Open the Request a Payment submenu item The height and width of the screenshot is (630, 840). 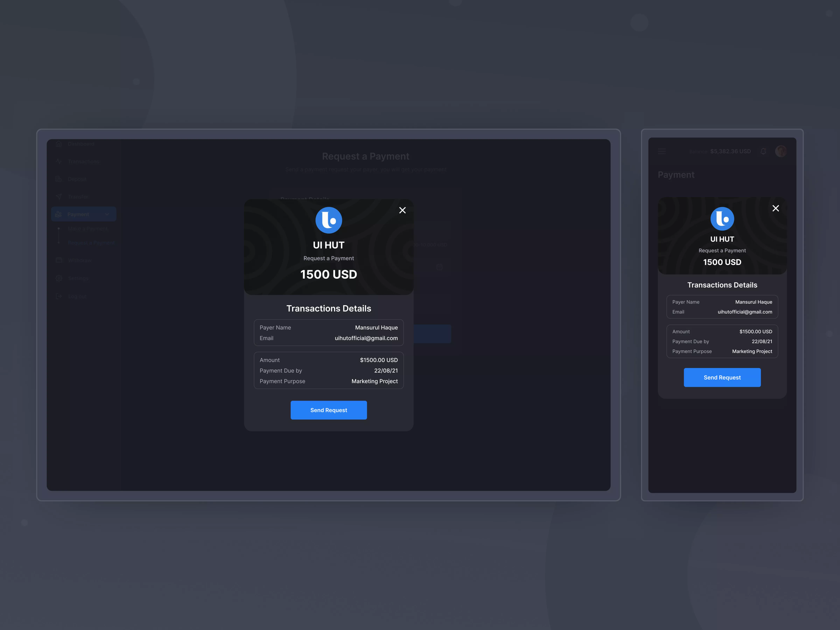91,243
